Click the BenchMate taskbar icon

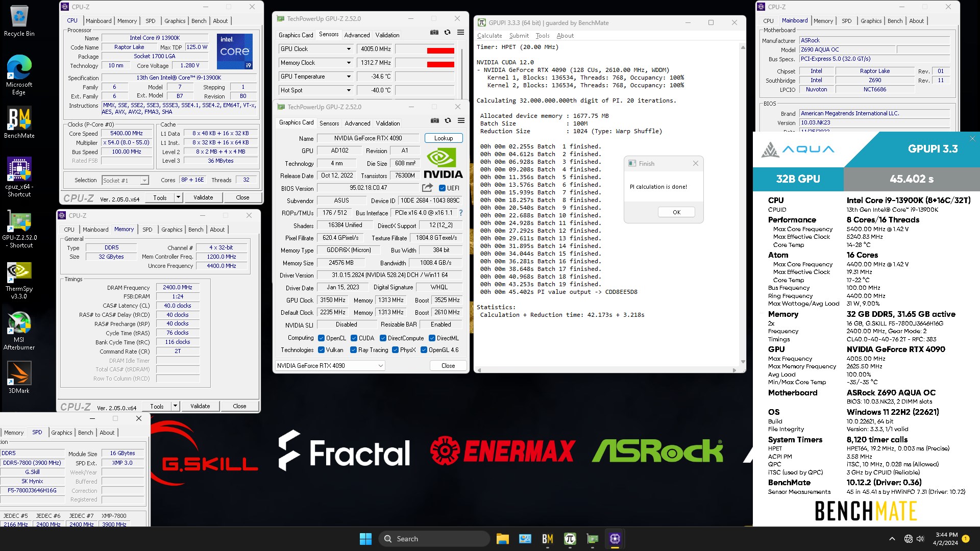coord(548,538)
